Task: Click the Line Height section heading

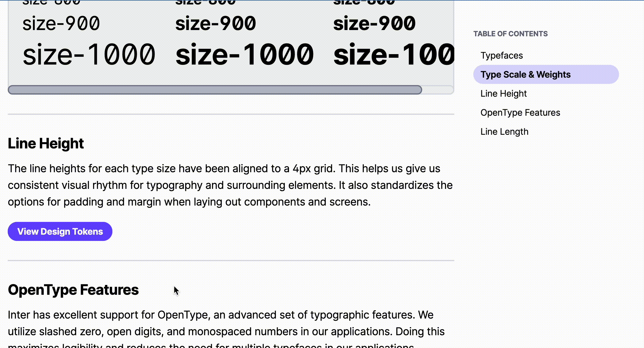Action: pos(46,143)
